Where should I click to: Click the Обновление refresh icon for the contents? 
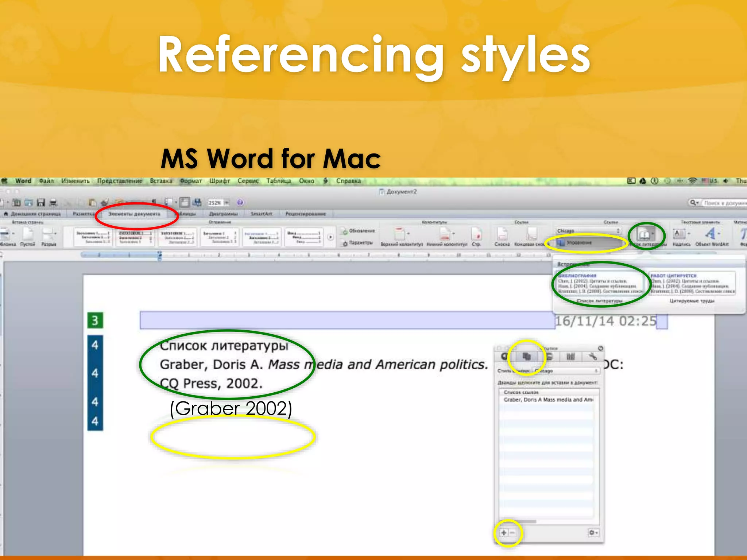point(345,231)
